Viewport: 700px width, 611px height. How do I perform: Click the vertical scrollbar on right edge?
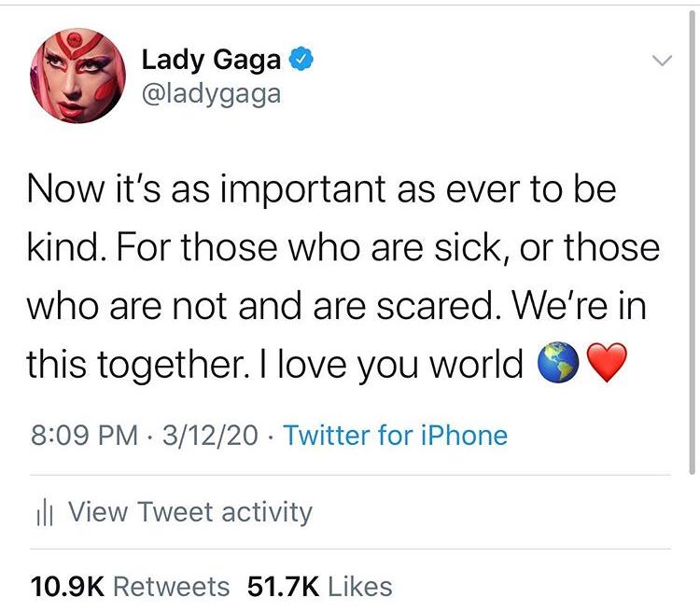coord(692,241)
